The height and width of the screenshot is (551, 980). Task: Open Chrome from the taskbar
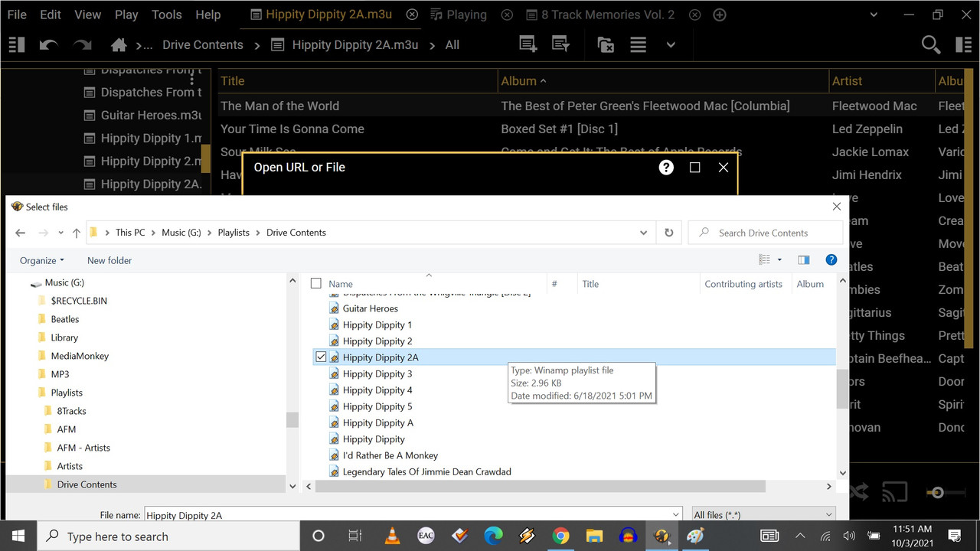(x=561, y=536)
